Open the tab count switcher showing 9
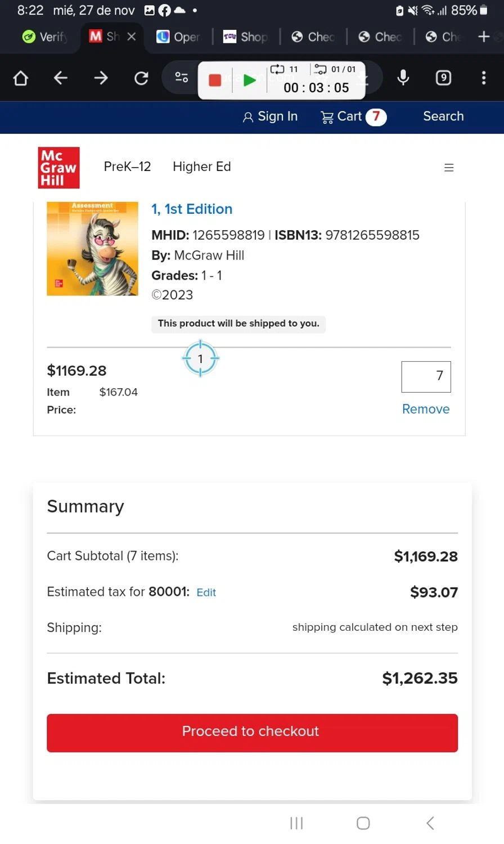This screenshot has width=504, height=844. click(x=443, y=78)
